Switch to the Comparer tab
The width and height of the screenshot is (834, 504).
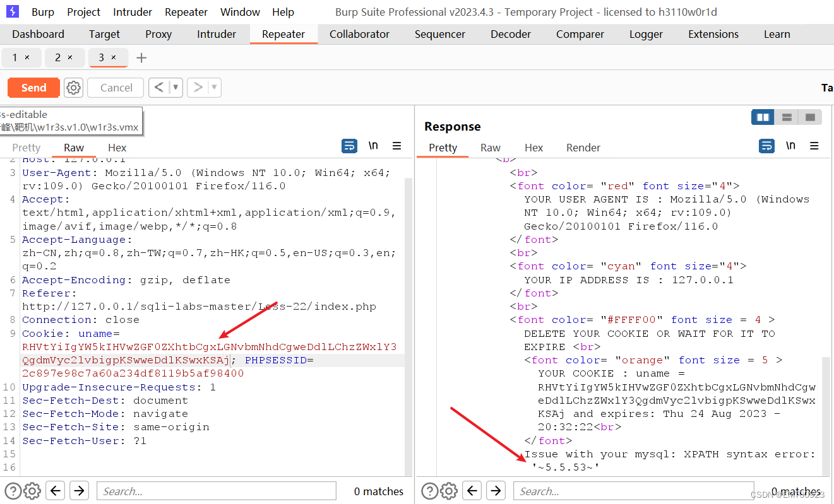(x=580, y=34)
